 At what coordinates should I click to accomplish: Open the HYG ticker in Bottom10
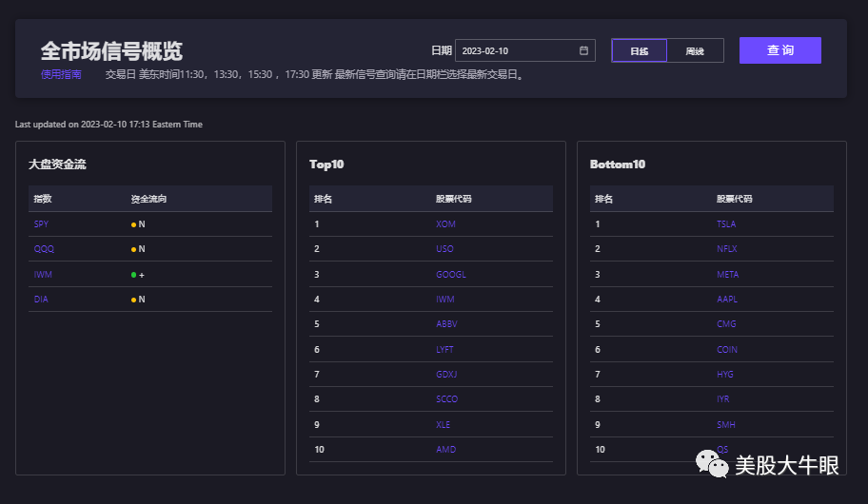coord(725,375)
